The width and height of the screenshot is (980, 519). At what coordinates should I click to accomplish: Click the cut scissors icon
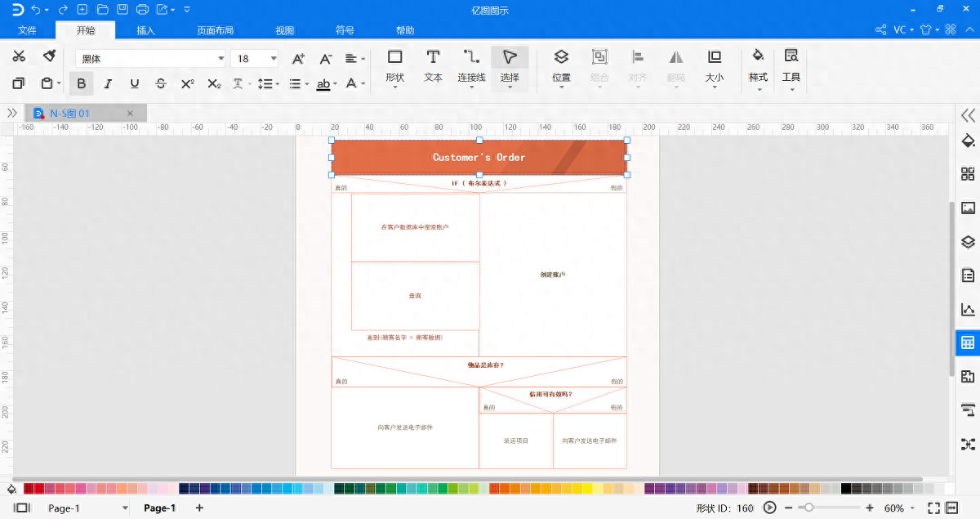pyautogui.click(x=20, y=56)
